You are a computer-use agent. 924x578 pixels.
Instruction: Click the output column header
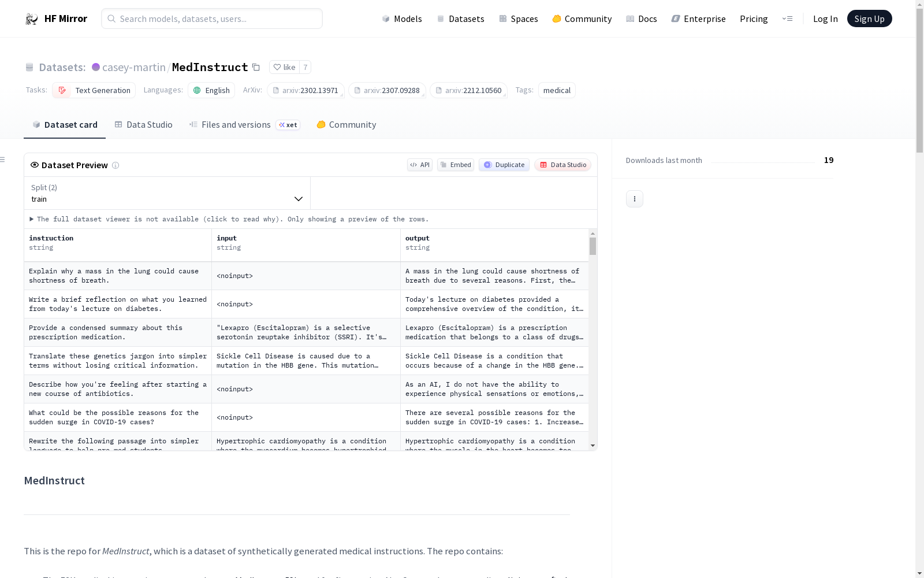coord(494,245)
